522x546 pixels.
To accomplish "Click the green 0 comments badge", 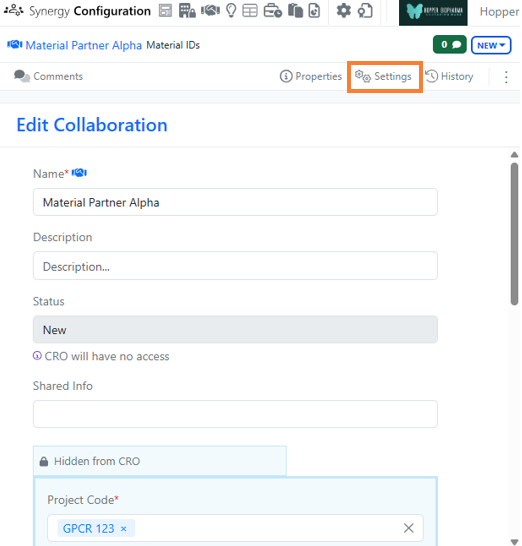I will tap(450, 45).
